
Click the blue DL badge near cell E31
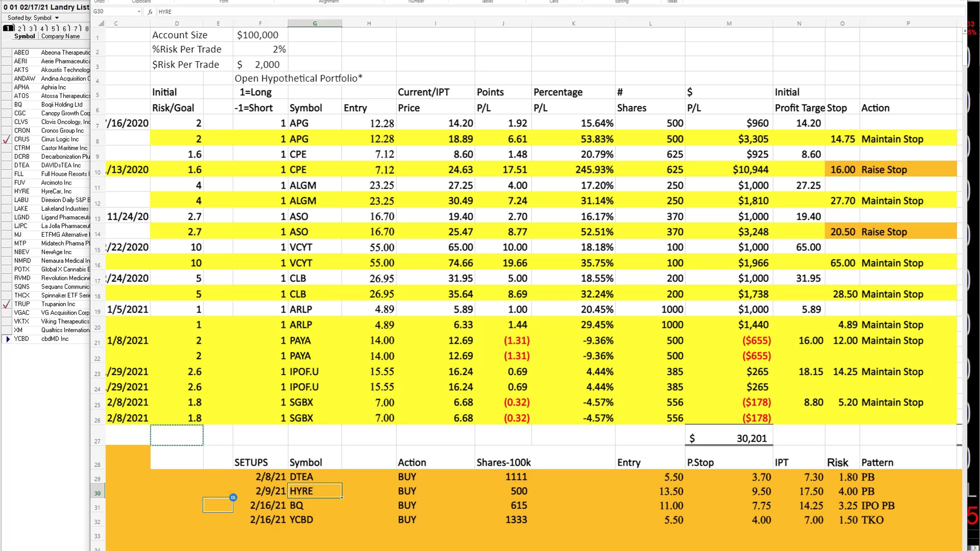point(233,497)
